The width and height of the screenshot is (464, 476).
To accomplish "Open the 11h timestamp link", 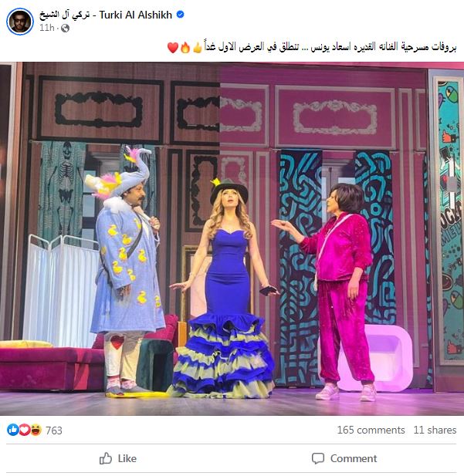I will coord(46,28).
